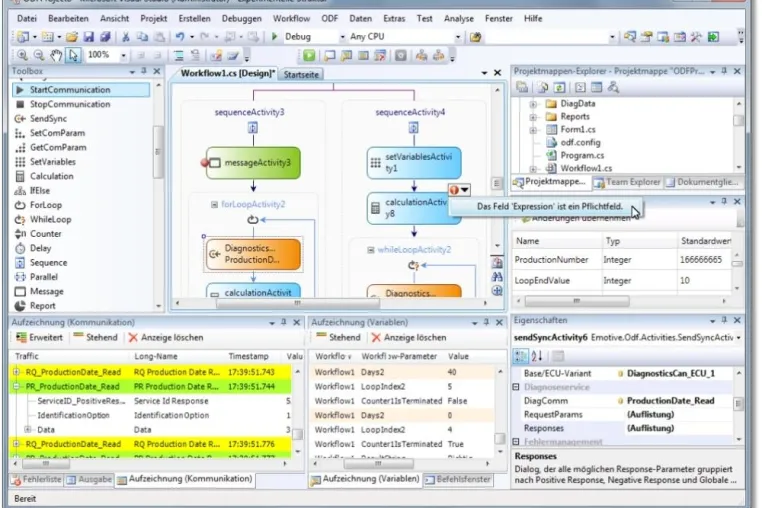762x508 pixels.
Task: Open the Befehlsfenster tab
Action: 458,479
